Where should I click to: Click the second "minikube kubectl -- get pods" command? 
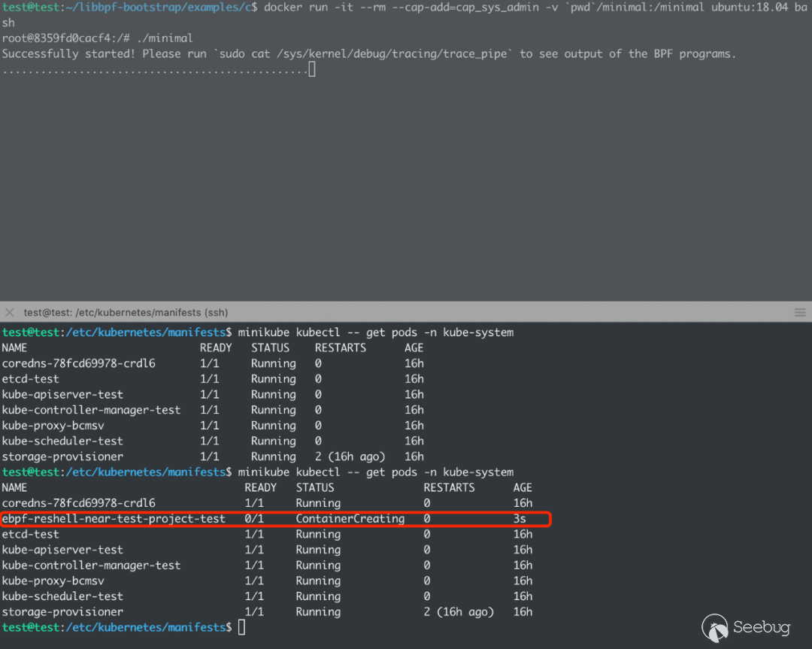327,472
